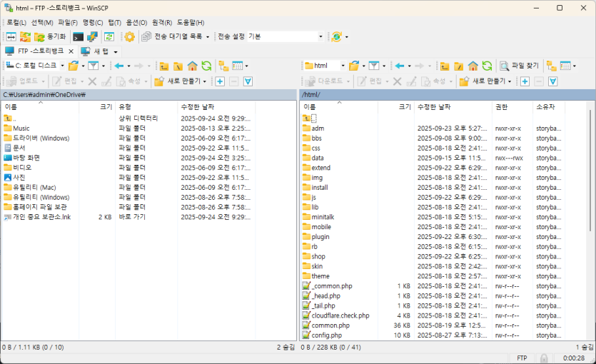Refresh the local panel directory listing
The width and height of the screenshot is (596, 364).
206,66
